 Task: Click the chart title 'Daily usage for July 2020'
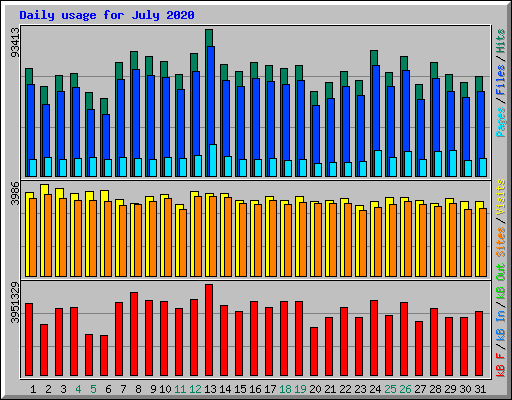[x=107, y=15]
